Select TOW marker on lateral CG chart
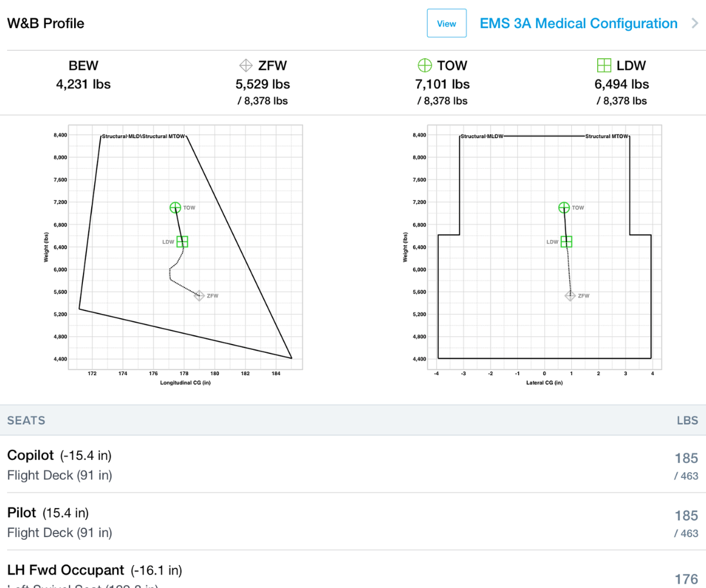The width and height of the screenshot is (706, 588). click(x=564, y=208)
